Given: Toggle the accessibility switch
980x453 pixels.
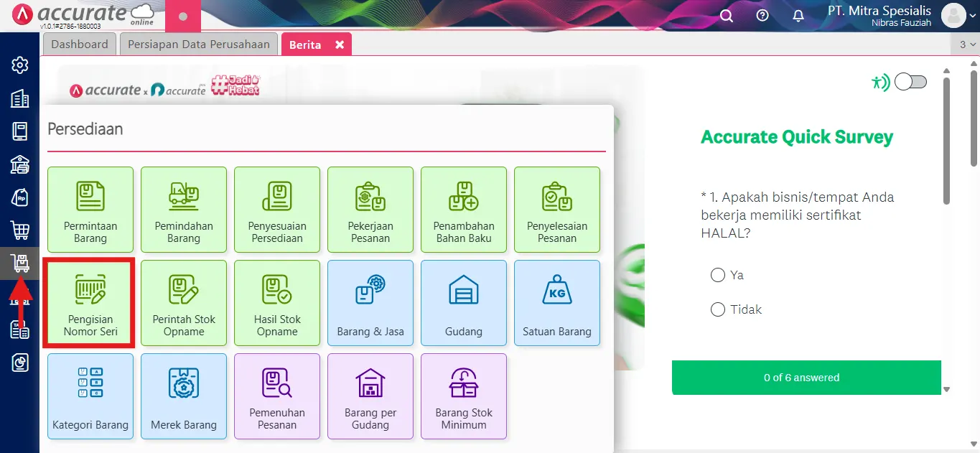Looking at the screenshot, I should coord(910,82).
